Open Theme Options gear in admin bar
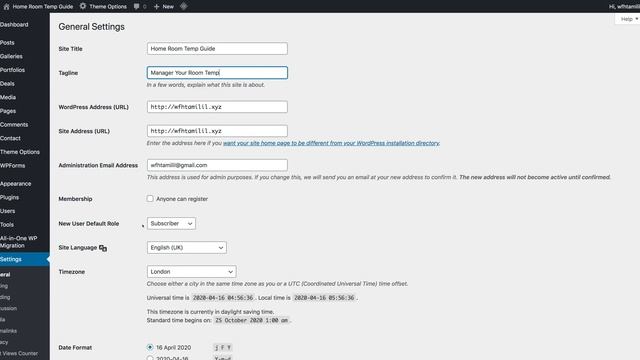The height and width of the screenshot is (360, 640). pyautogui.click(x=83, y=6)
